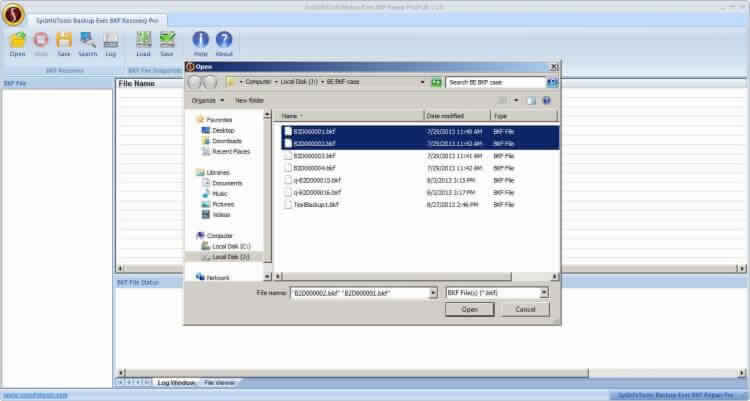This screenshot has height=401, width=750.
Task: Select file TestBackup1.bkf
Action: (x=420, y=204)
